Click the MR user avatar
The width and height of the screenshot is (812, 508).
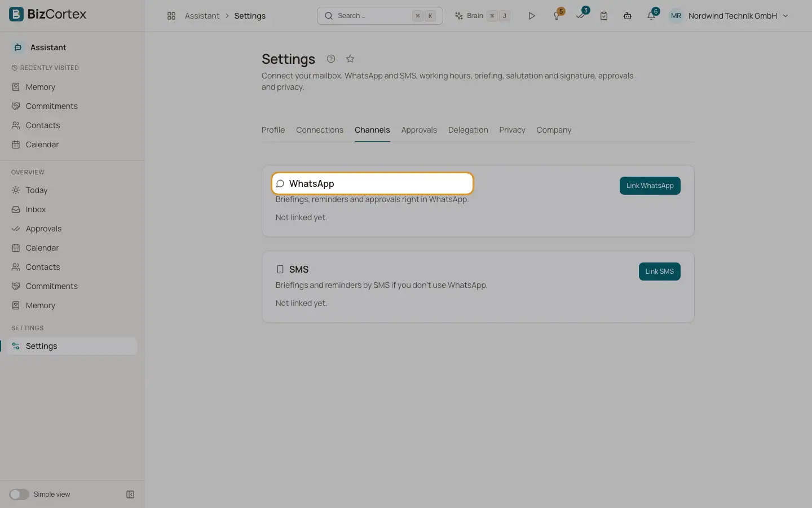676,16
